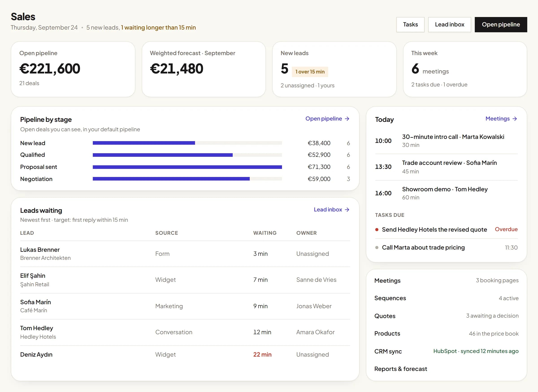The width and height of the screenshot is (538, 392).
Task: Open task Send Hedley Hotels the revised quote
Action: (x=434, y=229)
